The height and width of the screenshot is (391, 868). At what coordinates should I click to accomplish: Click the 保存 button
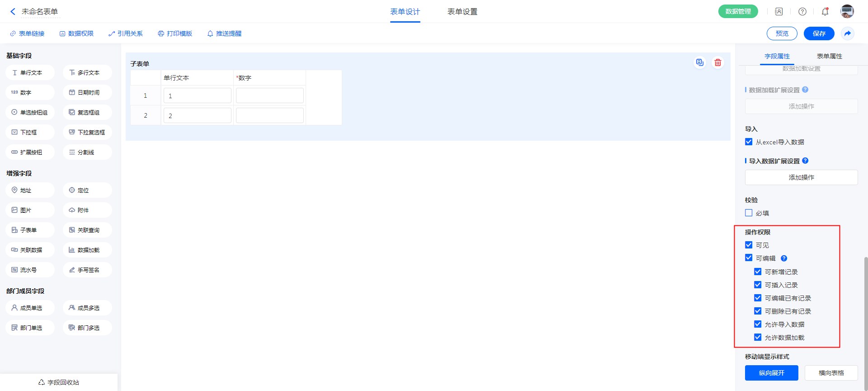click(819, 33)
